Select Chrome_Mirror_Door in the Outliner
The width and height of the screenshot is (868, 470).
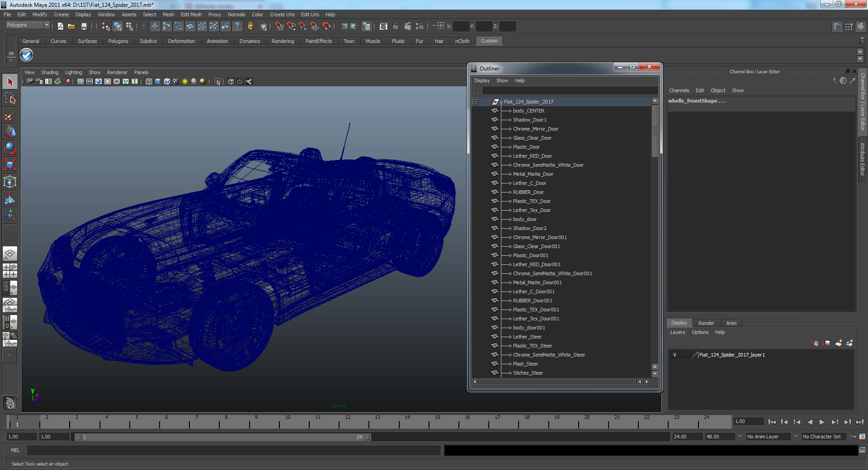535,129
